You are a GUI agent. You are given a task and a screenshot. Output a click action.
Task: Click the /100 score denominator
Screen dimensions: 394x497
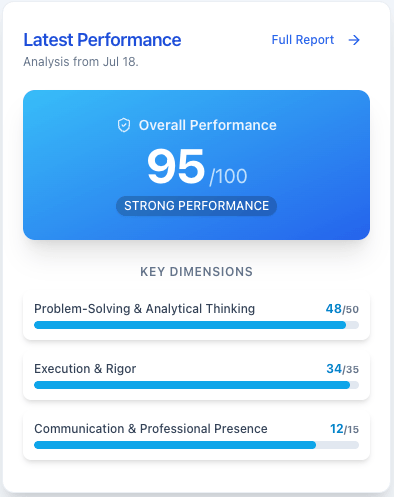pyautogui.click(x=228, y=176)
